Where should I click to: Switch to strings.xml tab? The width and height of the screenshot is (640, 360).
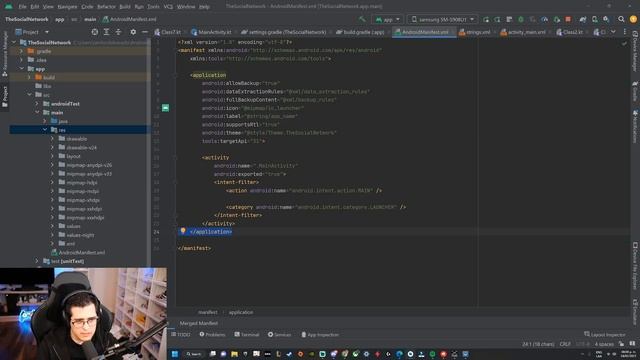coord(475,32)
